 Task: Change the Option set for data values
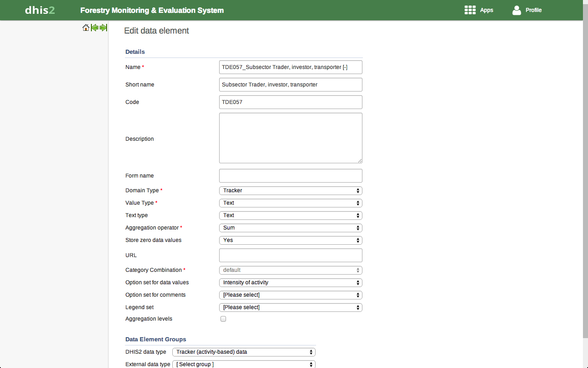click(290, 282)
